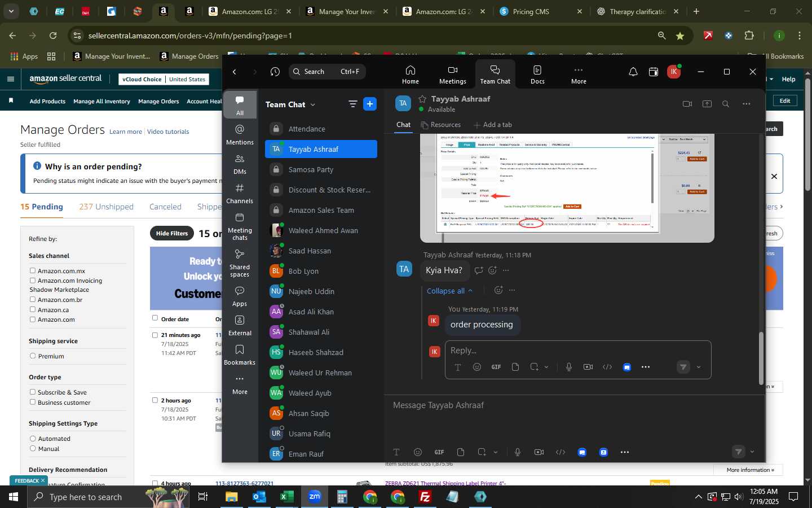This screenshot has height=508, width=812.
Task: Open Zoom calendar icon beside bell
Action: tap(654, 72)
